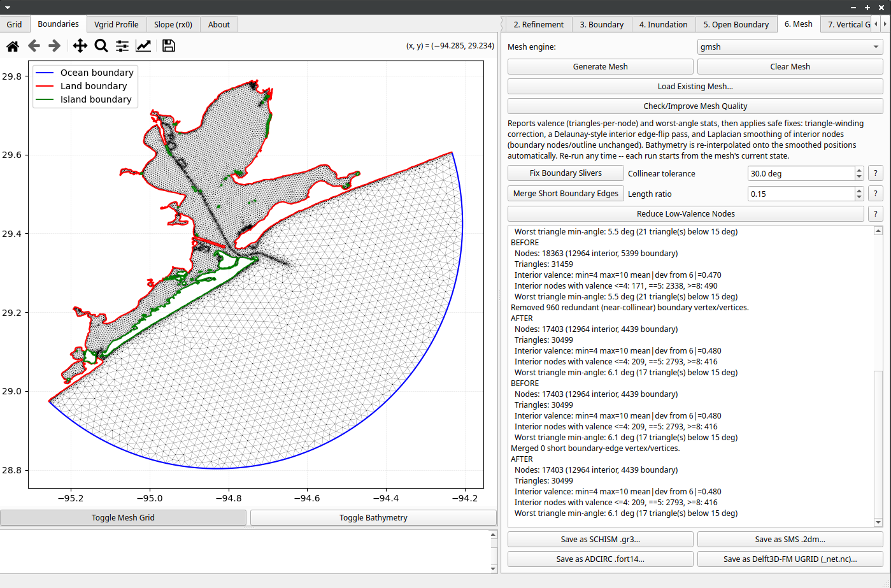Click Load Existing Mesh button
This screenshot has width=891, height=588.
click(x=695, y=86)
